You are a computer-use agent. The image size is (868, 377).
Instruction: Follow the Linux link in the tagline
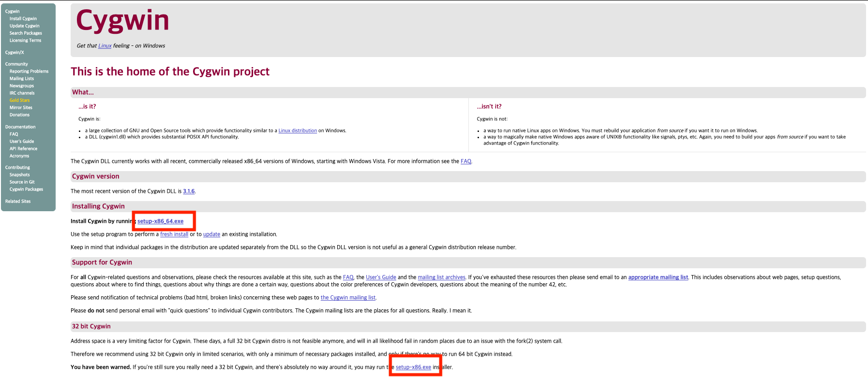pyautogui.click(x=105, y=45)
